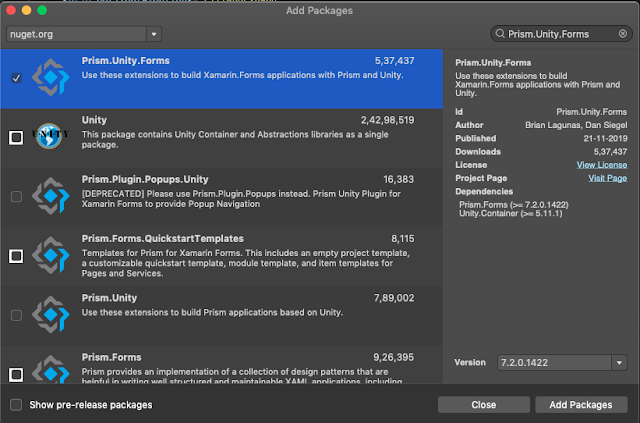Click the red window close button

[x=11, y=10]
